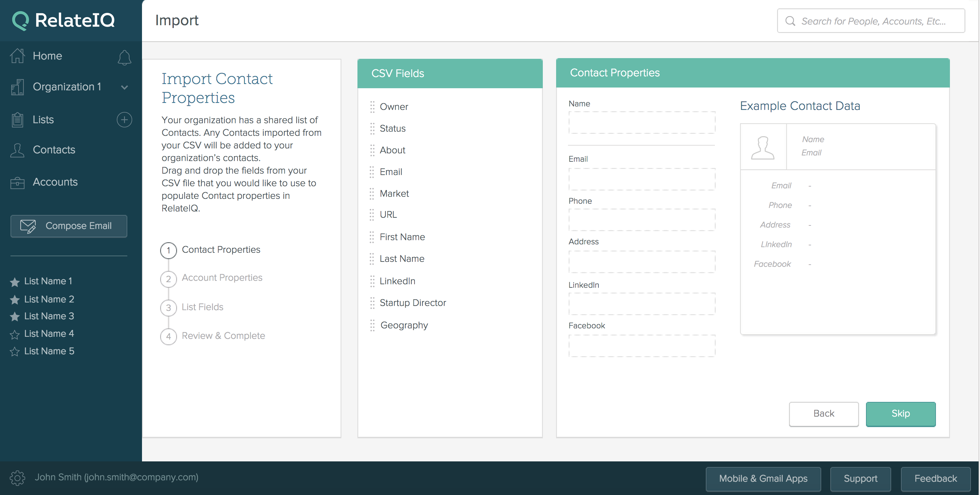Click the Home house icon

[17, 56]
